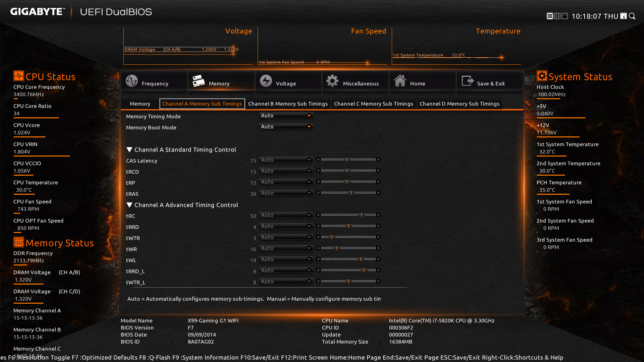
Task: Go to the Home page tab label
Action: [x=418, y=84]
